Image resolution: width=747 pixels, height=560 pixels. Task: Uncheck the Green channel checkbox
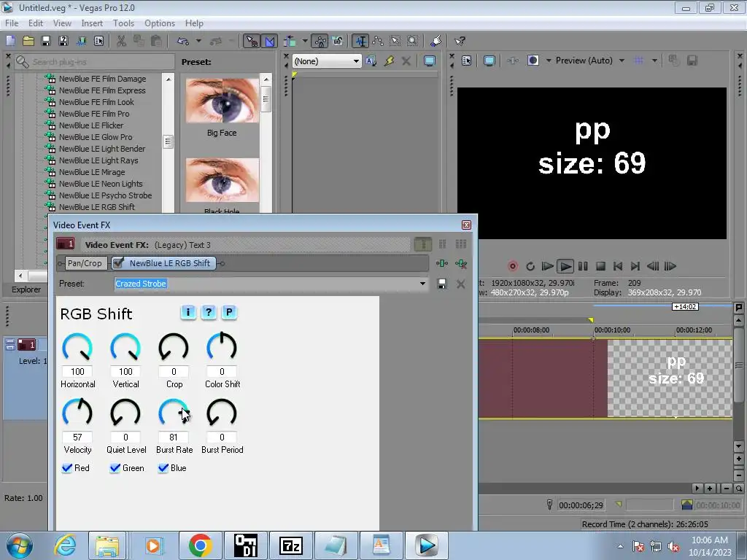115,468
